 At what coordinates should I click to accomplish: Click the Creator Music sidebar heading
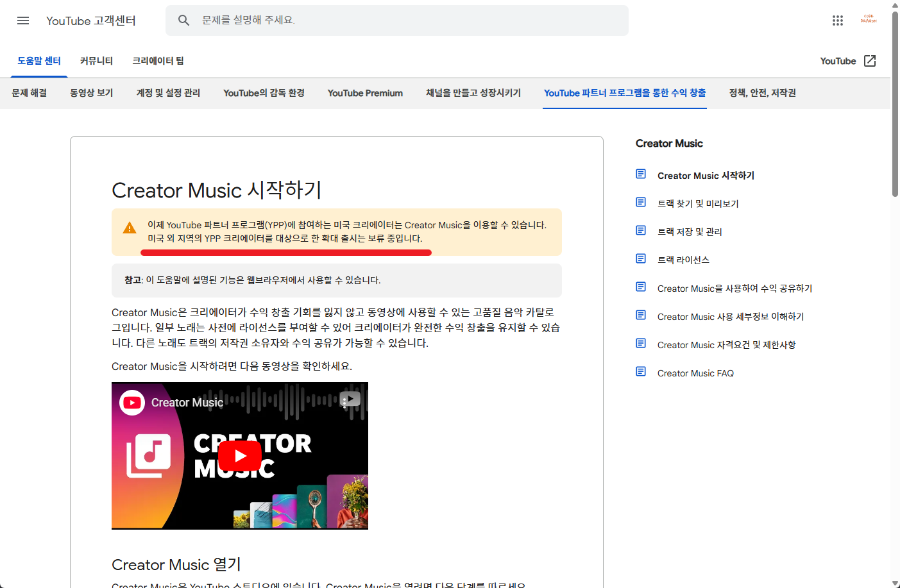tap(669, 144)
